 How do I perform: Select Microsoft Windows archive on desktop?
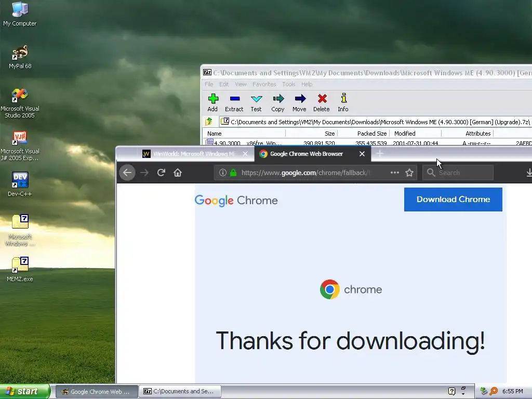tap(20, 230)
